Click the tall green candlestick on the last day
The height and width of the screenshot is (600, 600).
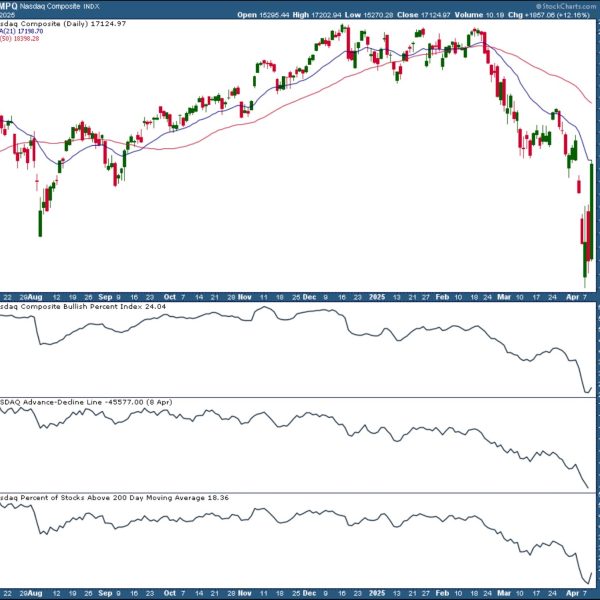click(592, 211)
